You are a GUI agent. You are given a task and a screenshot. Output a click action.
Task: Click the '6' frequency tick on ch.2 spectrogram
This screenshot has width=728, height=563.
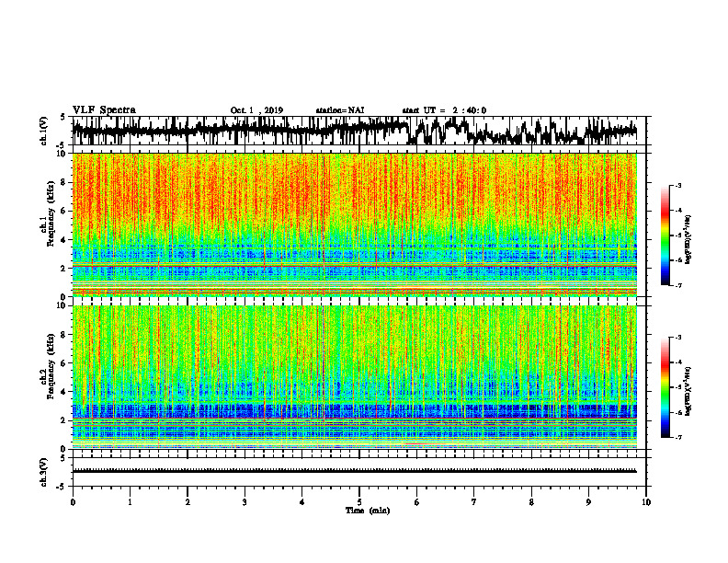point(64,362)
